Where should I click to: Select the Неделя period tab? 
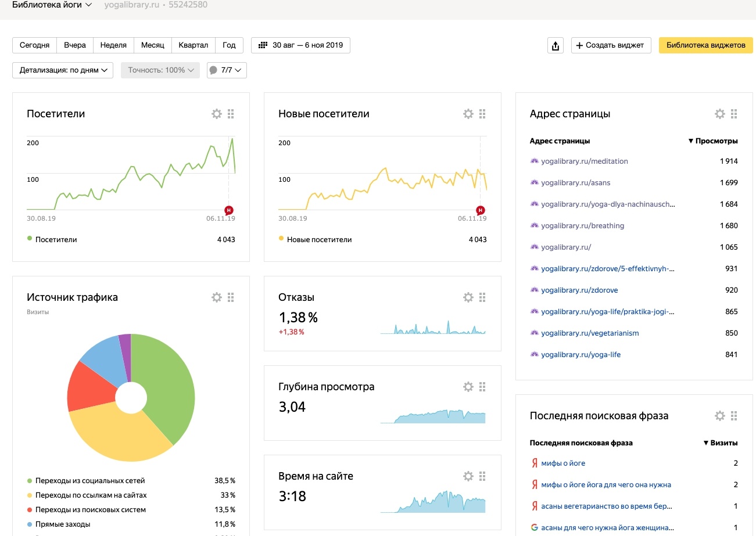point(113,45)
